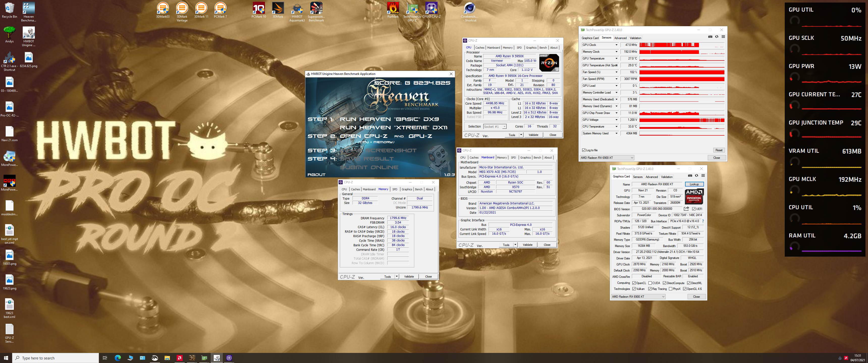Image resolution: width=868 pixels, height=363 pixels.
Task: Open the 3DMark 11 shortcut
Action: pos(201,10)
